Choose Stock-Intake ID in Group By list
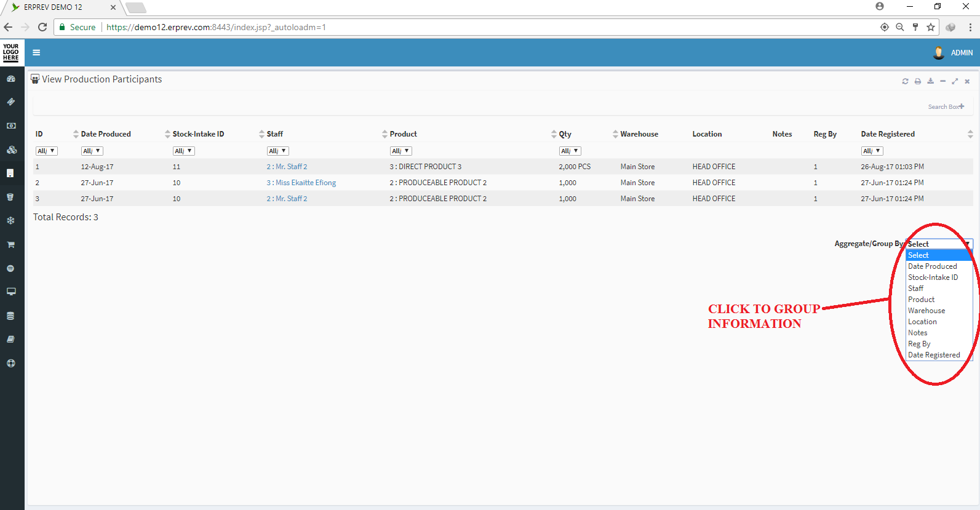Image resolution: width=980 pixels, height=510 pixels. pyautogui.click(x=939, y=277)
